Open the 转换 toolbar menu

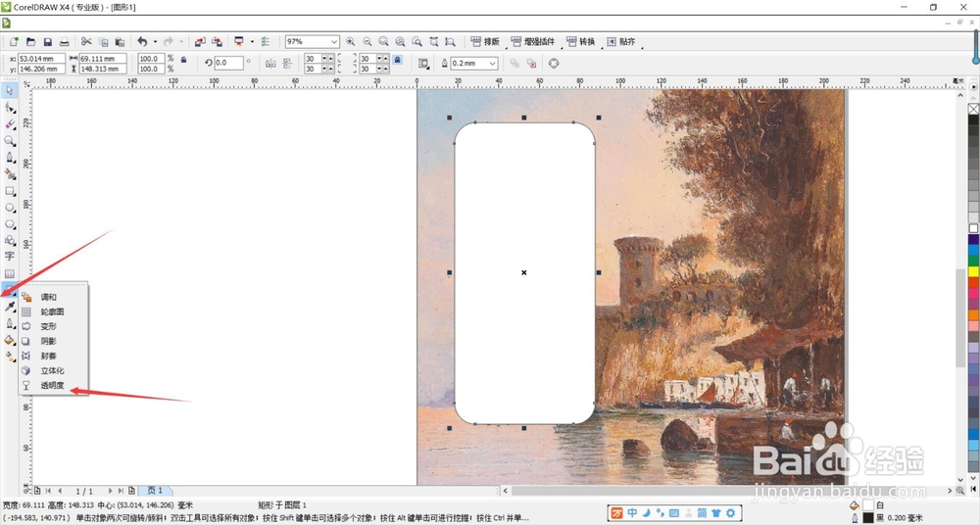[580, 42]
